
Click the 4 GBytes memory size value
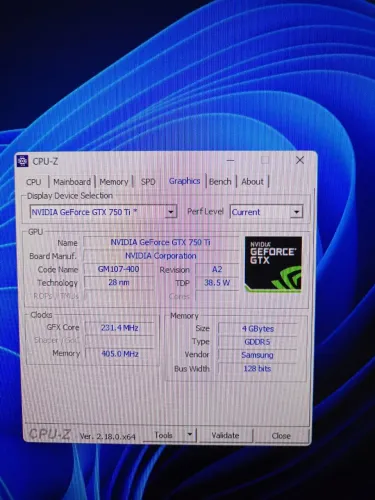[x=258, y=329]
